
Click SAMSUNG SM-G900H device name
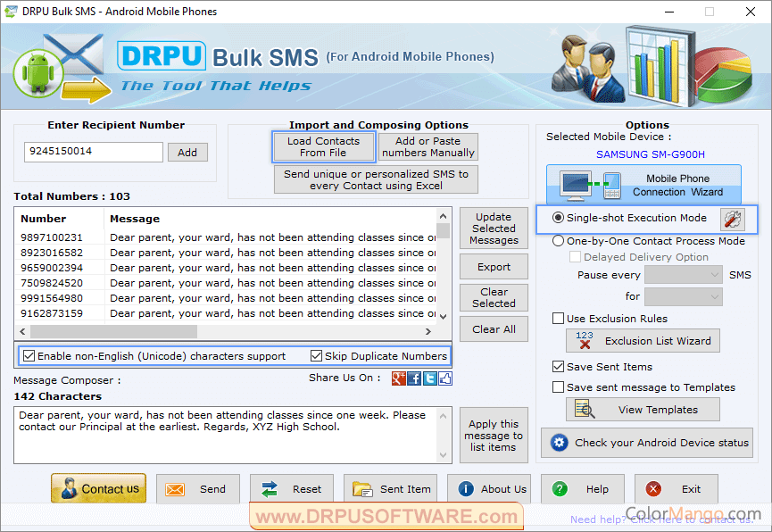pos(651,154)
